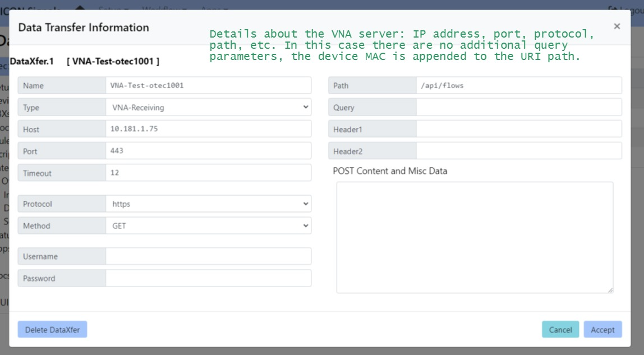The image size is (644, 355).
Task: Cancel the data transfer changes
Action: [560, 330]
